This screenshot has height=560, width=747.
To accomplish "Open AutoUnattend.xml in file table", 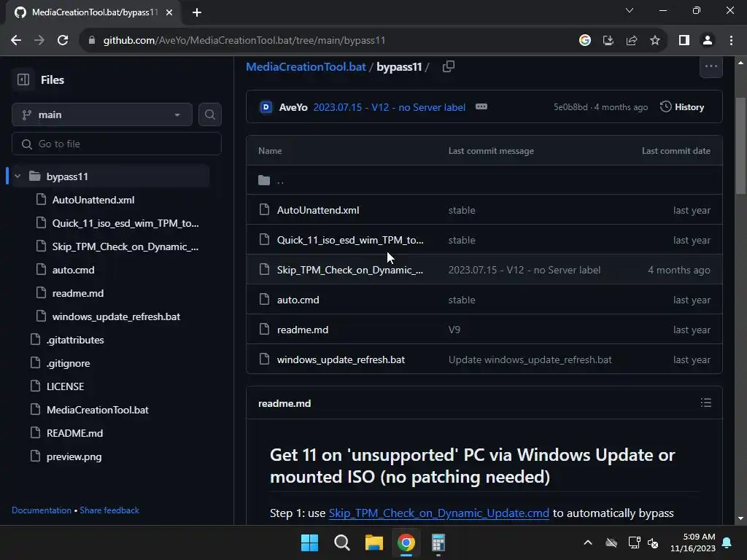I will click(x=318, y=210).
